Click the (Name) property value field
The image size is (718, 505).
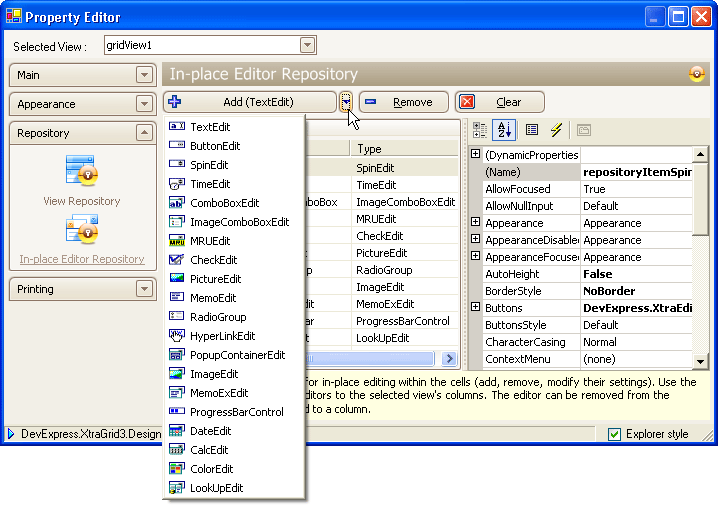(636, 172)
